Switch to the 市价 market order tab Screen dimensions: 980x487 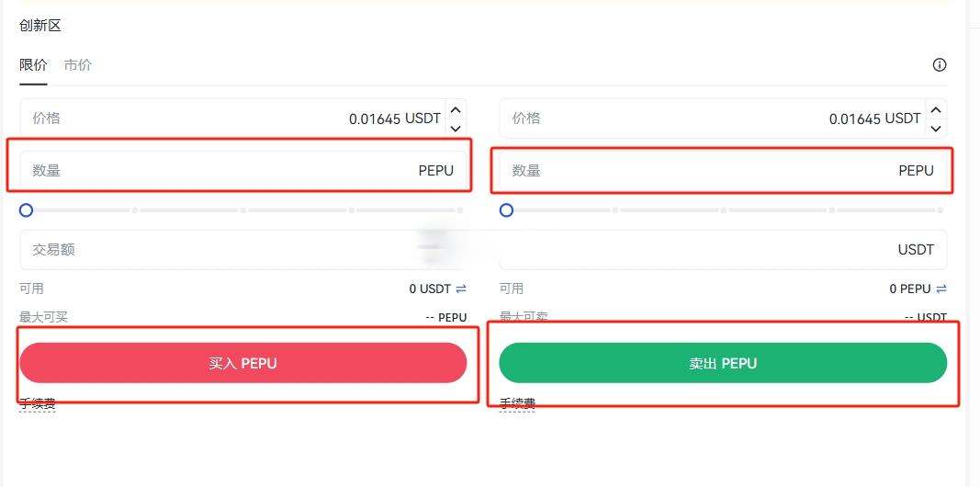(x=78, y=65)
